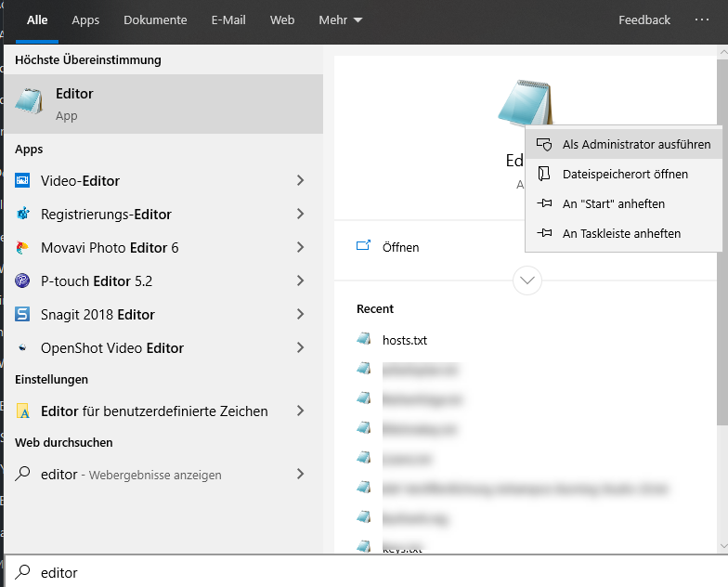Click the Editor notepad icon in best match
The height and width of the screenshot is (587, 728).
(x=29, y=100)
